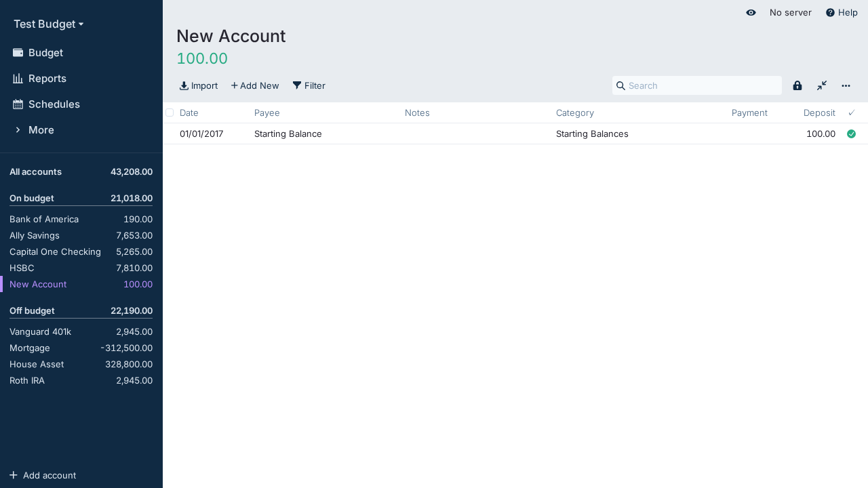Go to Reports in the sidebar

47,79
